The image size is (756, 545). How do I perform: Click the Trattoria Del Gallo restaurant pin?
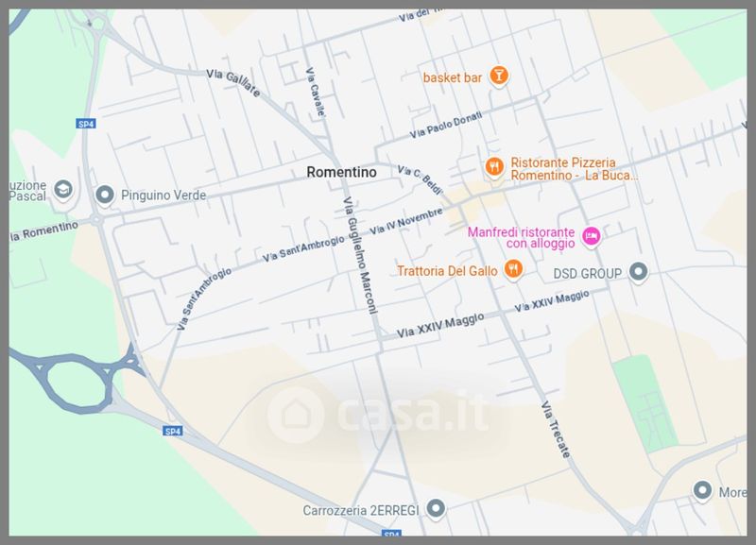click(513, 269)
